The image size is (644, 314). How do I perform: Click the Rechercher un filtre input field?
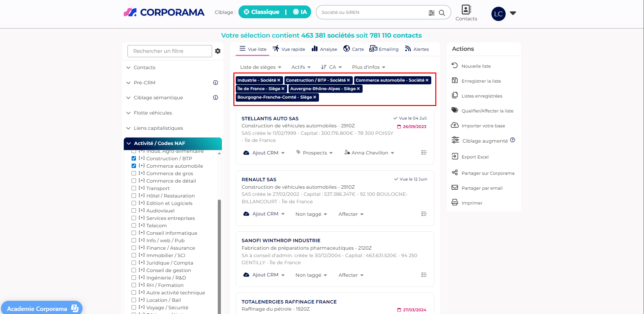(169, 51)
